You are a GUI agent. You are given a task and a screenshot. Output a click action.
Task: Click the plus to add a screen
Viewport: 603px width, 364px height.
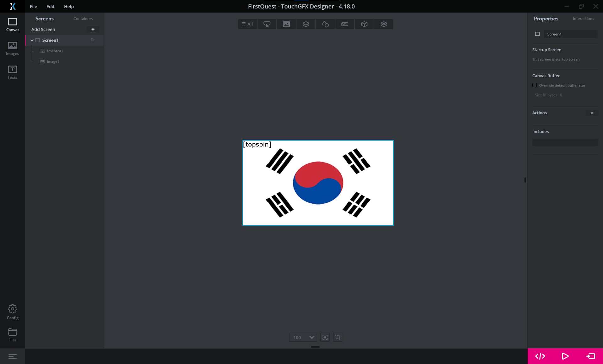point(93,29)
